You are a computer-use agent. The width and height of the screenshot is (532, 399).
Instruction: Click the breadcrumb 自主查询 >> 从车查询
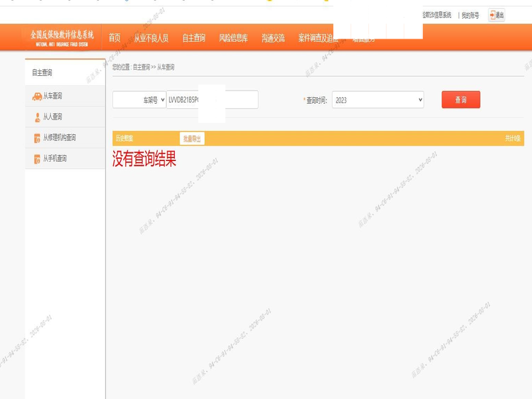pos(154,67)
